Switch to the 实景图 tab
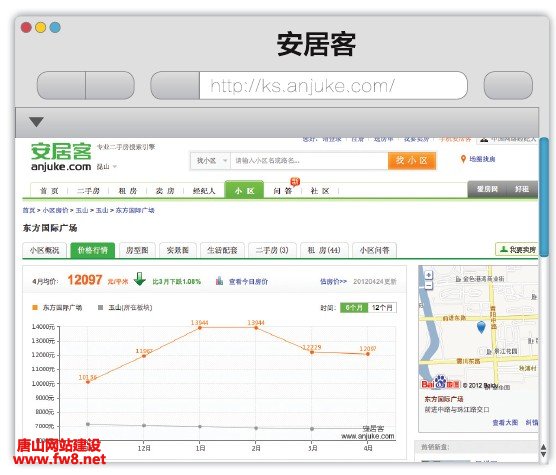The width and height of the screenshot is (556, 475). pyautogui.click(x=178, y=250)
